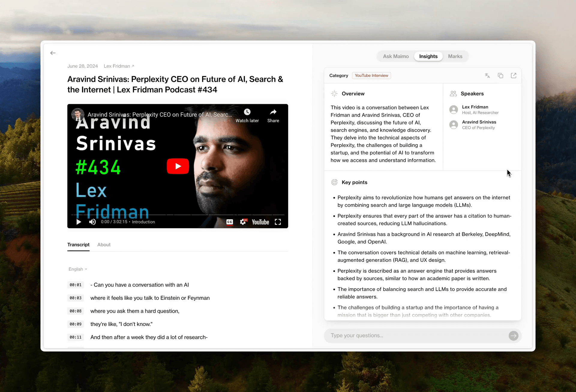This screenshot has height=392, width=576.
Task: Open insights in new window icon
Action: [x=514, y=76]
